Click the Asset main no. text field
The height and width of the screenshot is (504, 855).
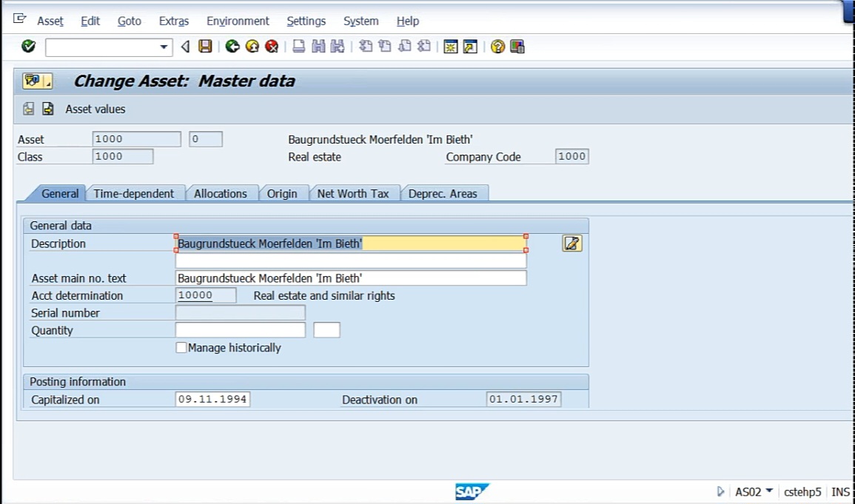351,278
